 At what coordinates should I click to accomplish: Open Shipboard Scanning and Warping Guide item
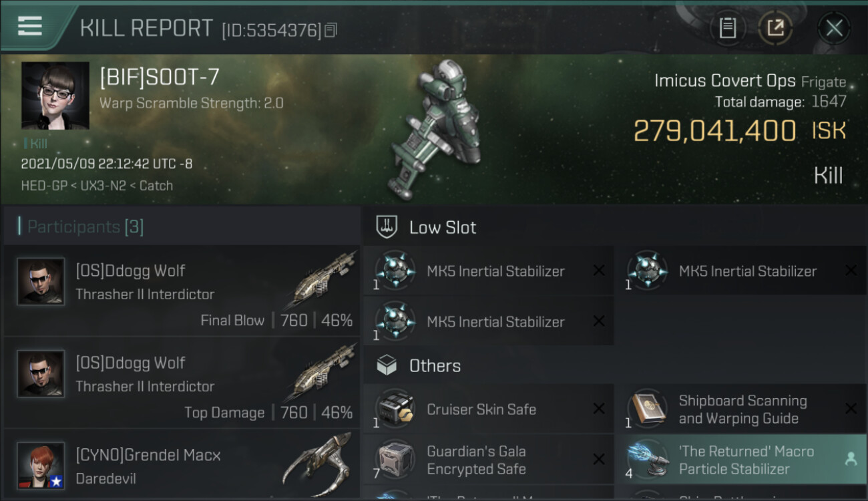(x=741, y=409)
